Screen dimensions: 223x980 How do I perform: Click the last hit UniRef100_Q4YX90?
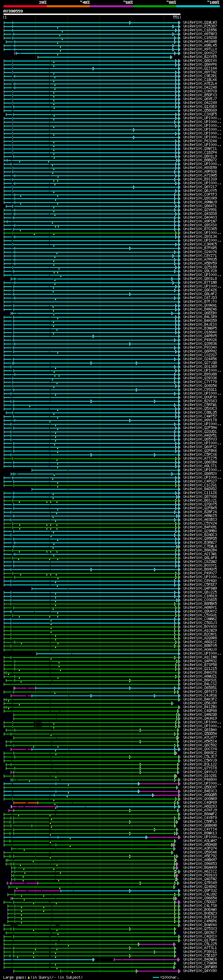click(x=200, y=971)
